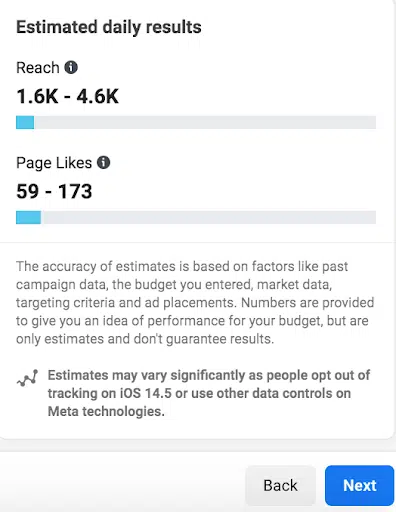This screenshot has height=512, width=396.
Task: Click the 1.6K - 4.6K reach estimate
Action: click(x=67, y=97)
